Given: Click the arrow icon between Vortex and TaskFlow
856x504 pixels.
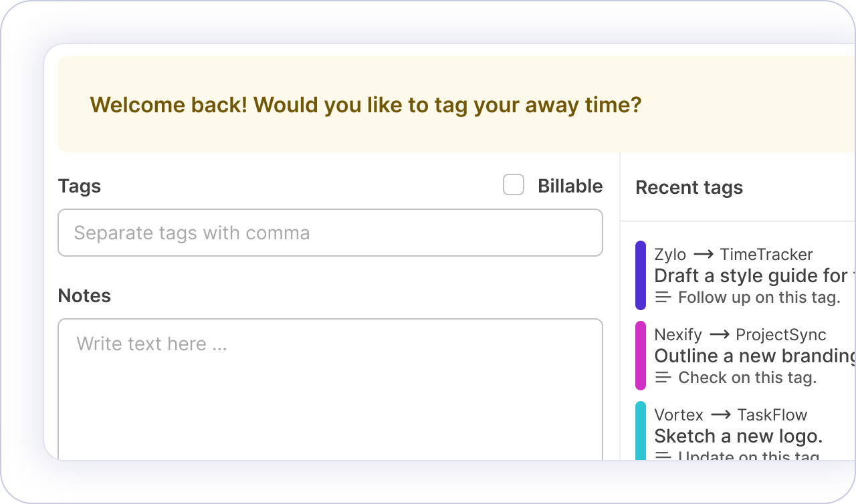Looking at the screenshot, I should point(720,415).
